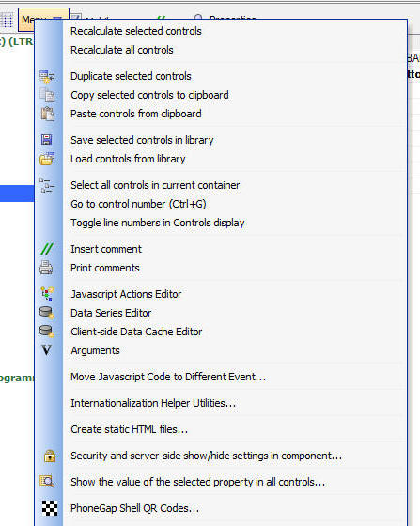The height and width of the screenshot is (526, 420).
Task: Click the Save to library disk icon
Action: click(x=47, y=140)
